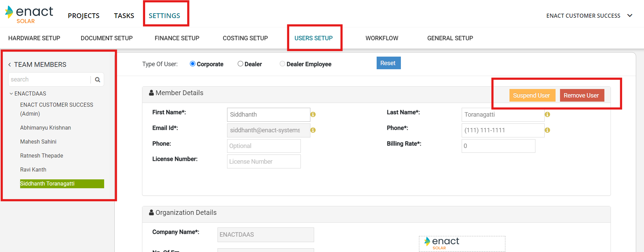This screenshot has width=644, height=252.
Task: Click the required Phone number field
Action: [x=503, y=130]
